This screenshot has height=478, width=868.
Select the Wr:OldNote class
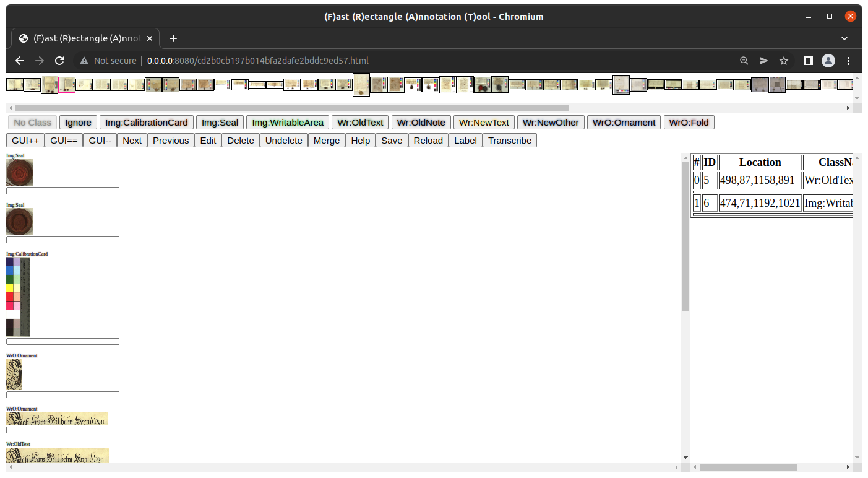click(421, 123)
